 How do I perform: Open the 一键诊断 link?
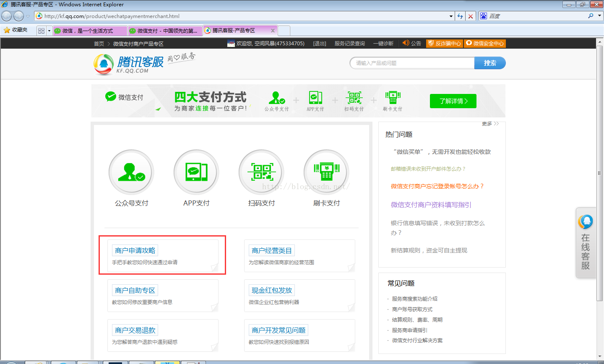(x=383, y=44)
